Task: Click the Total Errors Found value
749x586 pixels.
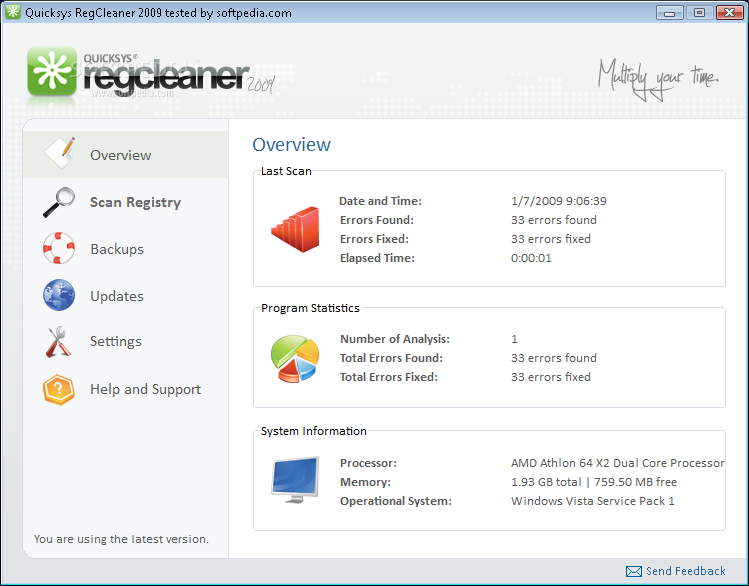Action: (554, 358)
